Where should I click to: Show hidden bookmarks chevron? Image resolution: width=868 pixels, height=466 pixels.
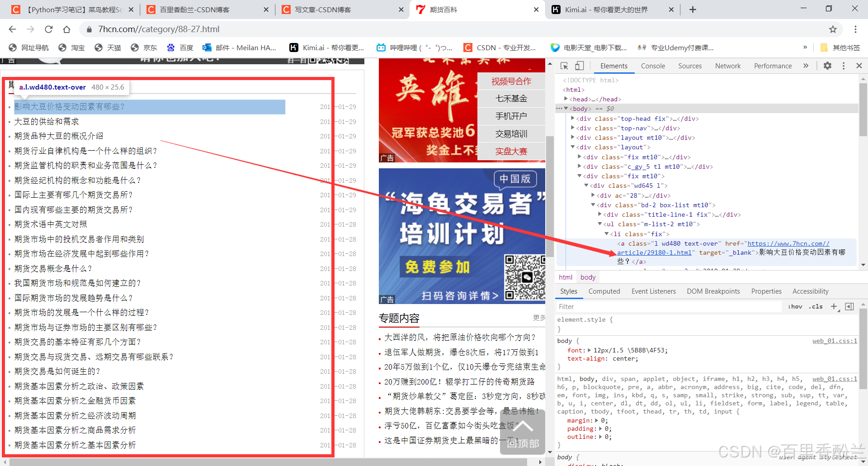(x=805, y=48)
